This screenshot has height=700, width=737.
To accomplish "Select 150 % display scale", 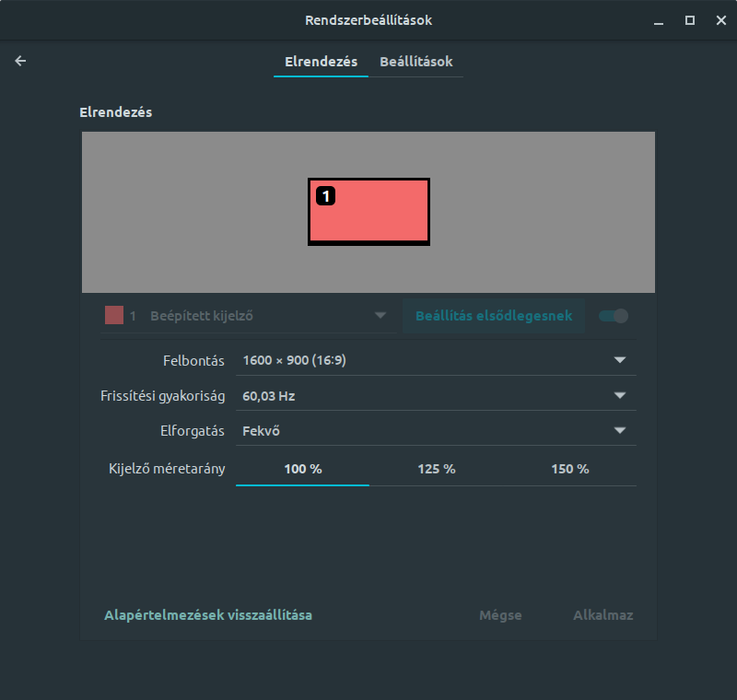I will coord(569,469).
